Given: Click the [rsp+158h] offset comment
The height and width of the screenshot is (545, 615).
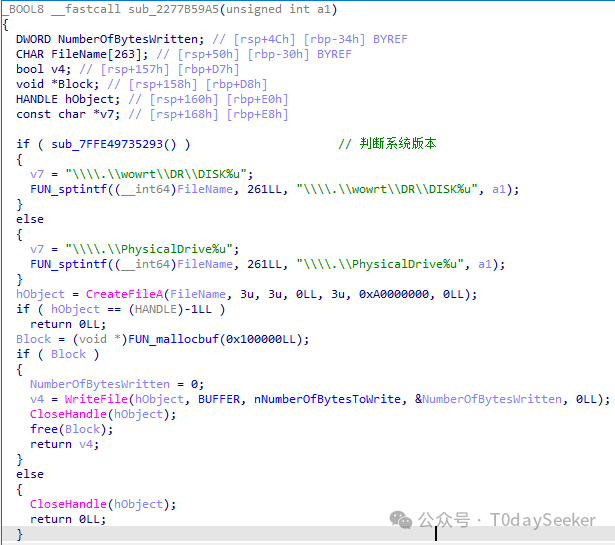Looking at the screenshot, I should 162,84.
